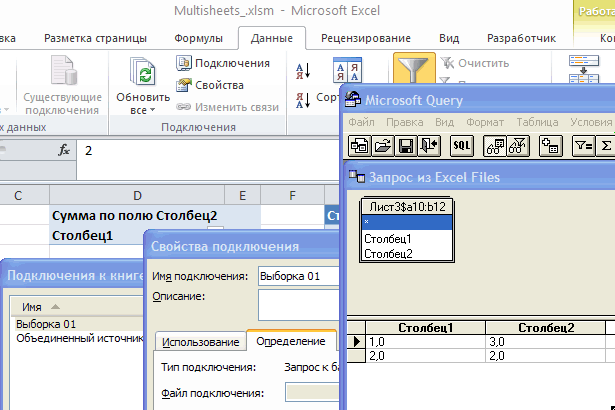Click the Criteria Equals funnel icon

coord(584,146)
